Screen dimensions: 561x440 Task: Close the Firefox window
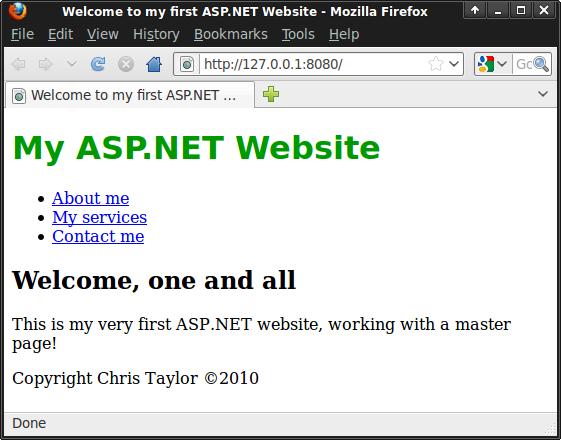(x=544, y=10)
